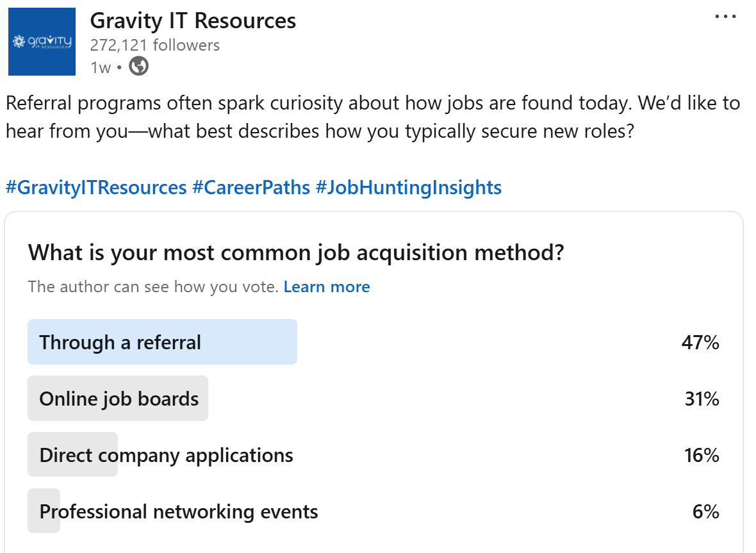Viewport: 756px width, 553px height.
Task: Click the Learn more link
Action: click(x=326, y=286)
